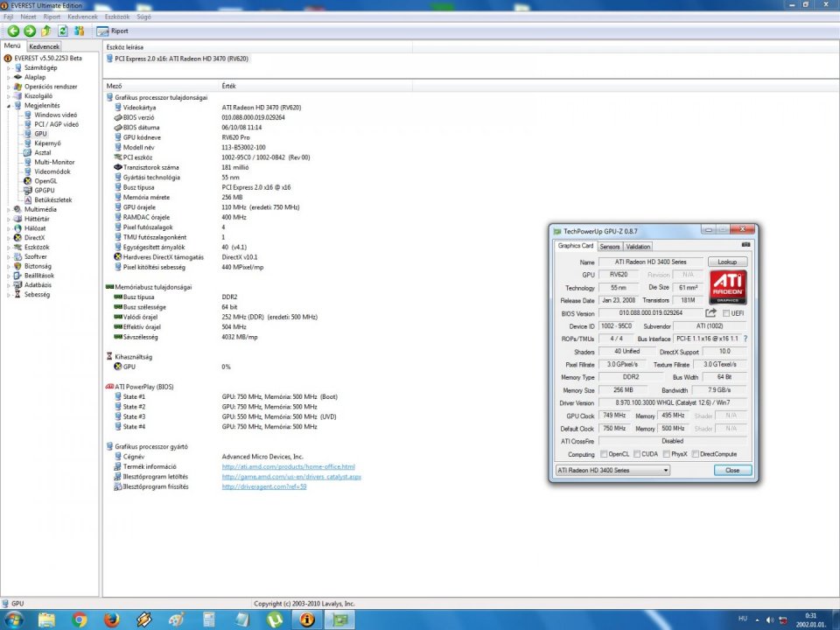Viewport: 840px width, 630px height.
Task: Expand the Operációs rendszer node
Action: click(x=9, y=87)
